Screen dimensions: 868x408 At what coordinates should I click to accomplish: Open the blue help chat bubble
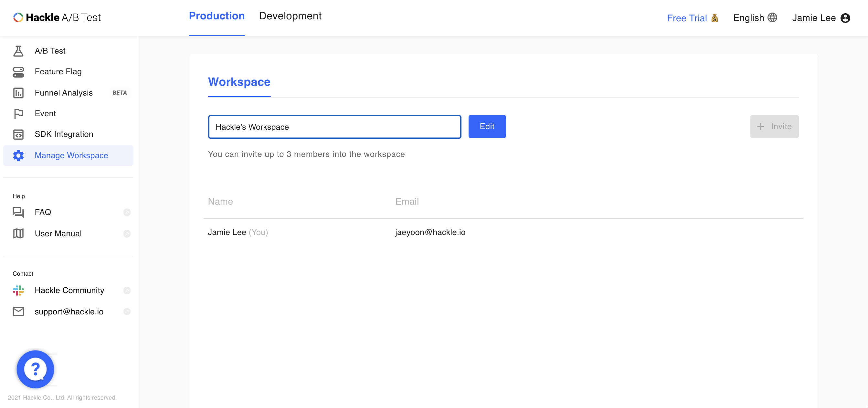[x=35, y=369]
